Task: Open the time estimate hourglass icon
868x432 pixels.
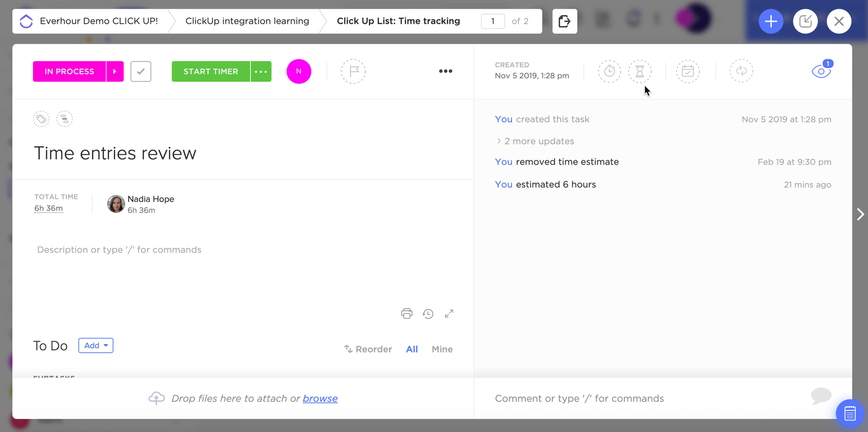Action: [x=640, y=71]
